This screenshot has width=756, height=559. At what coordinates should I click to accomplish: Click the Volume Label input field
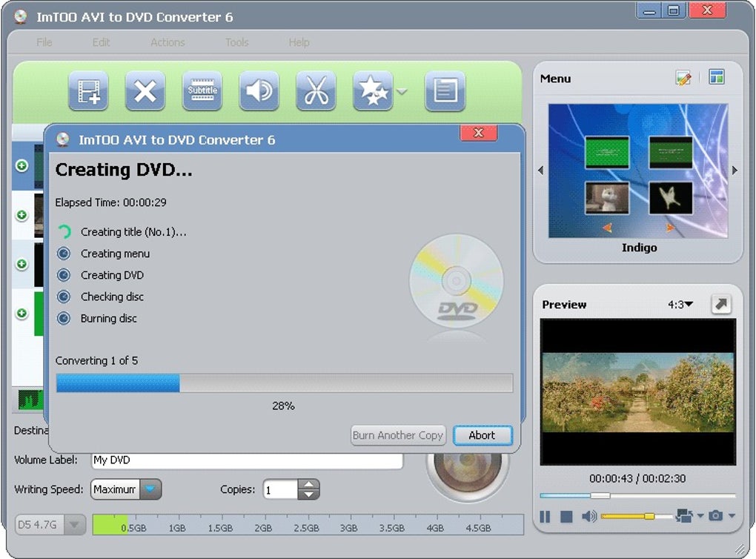pyautogui.click(x=247, y=460)
